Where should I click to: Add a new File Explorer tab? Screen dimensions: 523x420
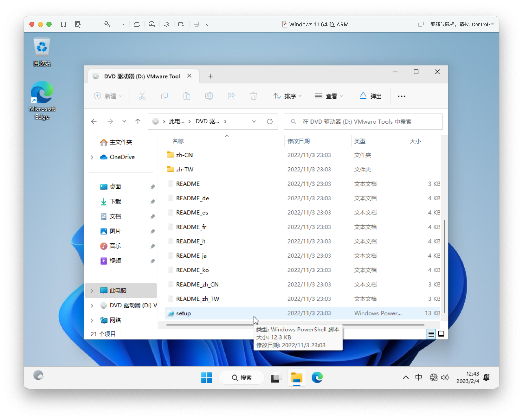point(211,76)
